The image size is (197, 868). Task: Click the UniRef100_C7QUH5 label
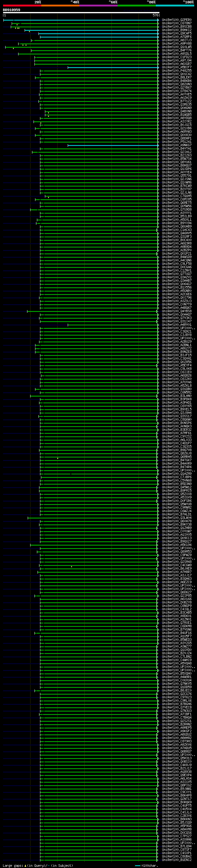pos(177,196)
